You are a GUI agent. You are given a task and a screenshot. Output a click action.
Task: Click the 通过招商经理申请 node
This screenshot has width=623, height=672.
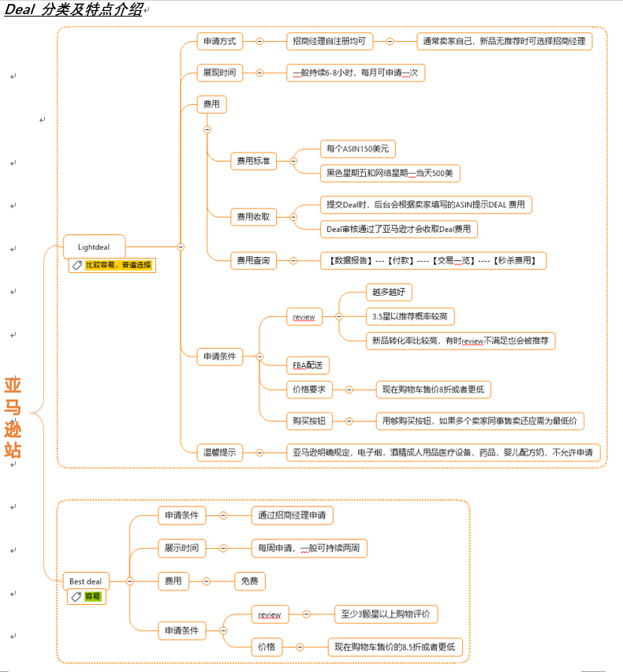tap(293, 516)
